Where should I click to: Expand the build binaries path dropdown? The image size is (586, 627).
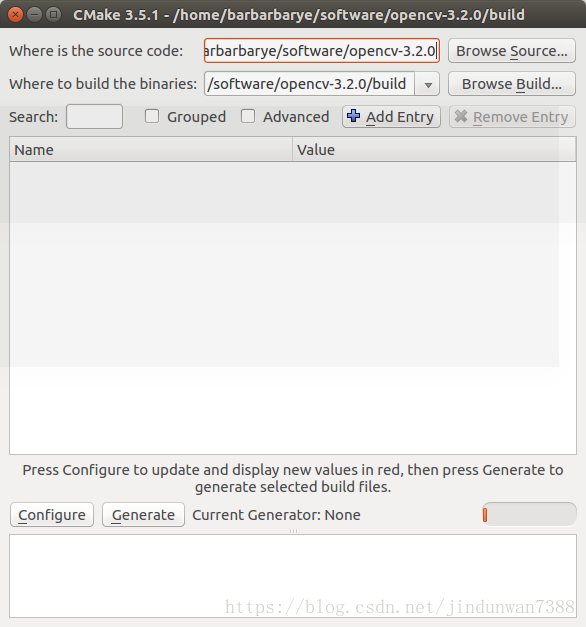tap(428, 84)
